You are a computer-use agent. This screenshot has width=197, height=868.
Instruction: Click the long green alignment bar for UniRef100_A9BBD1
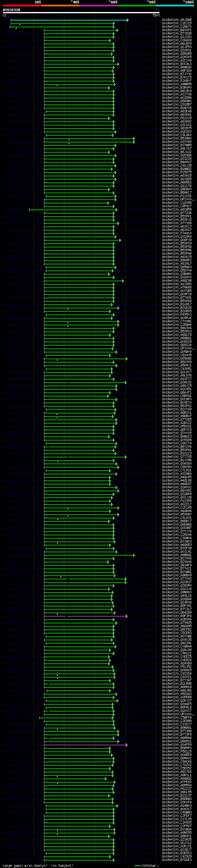(x=89, y=555)
